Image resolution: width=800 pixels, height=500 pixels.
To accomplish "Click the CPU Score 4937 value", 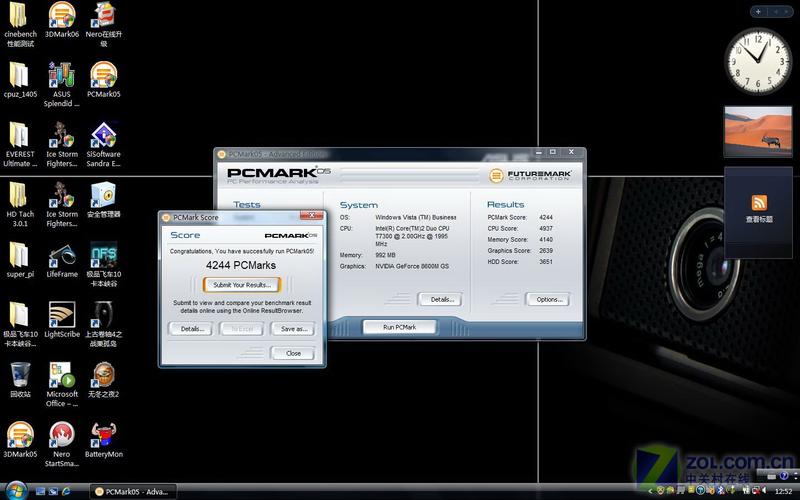I will tap(546, 229).
